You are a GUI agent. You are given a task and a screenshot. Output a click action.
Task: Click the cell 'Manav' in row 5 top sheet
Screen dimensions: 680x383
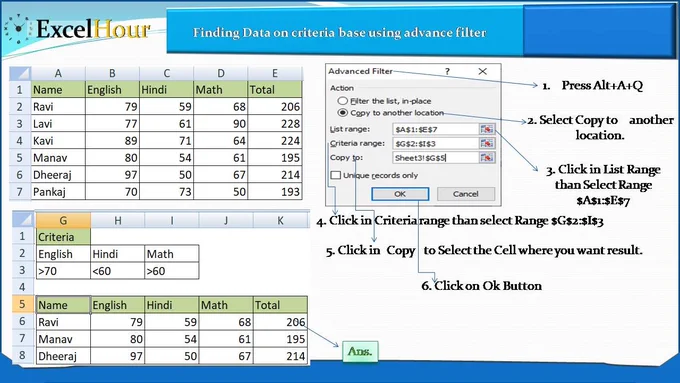(x=58, y=157)
